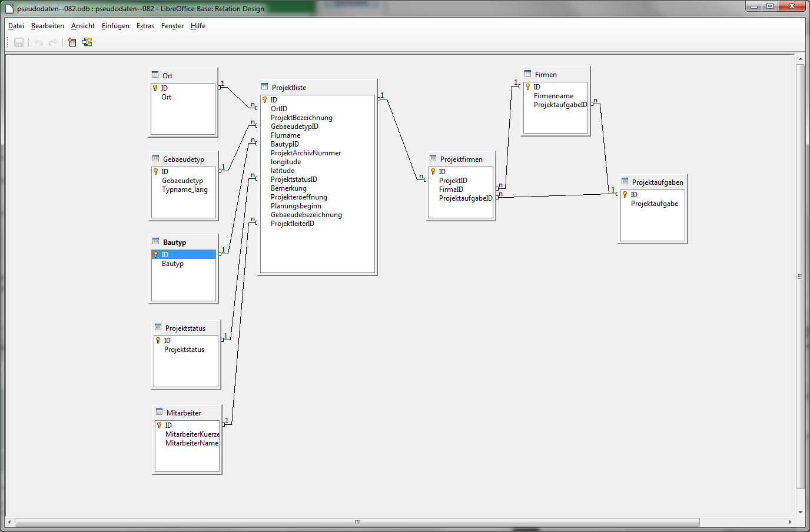Click the Gebaeudetyp table header icon

(x=156, y=158)
